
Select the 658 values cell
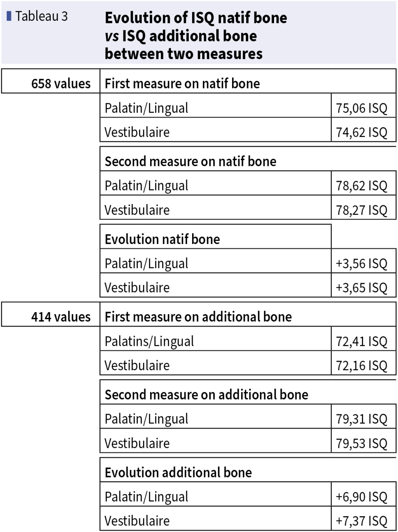[x=51, y=81]
